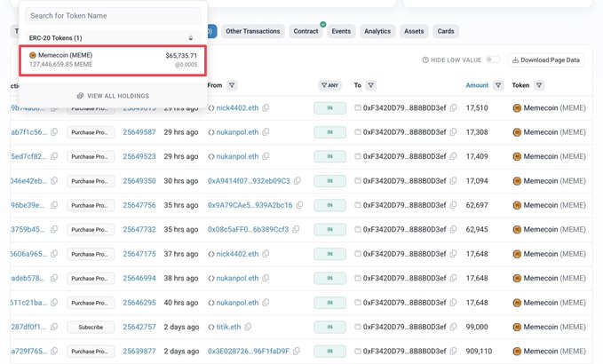Click the IN badge in block 25649350 row
Image resolution: width=603 pixels, height=364 pixels.
(329, 180)
